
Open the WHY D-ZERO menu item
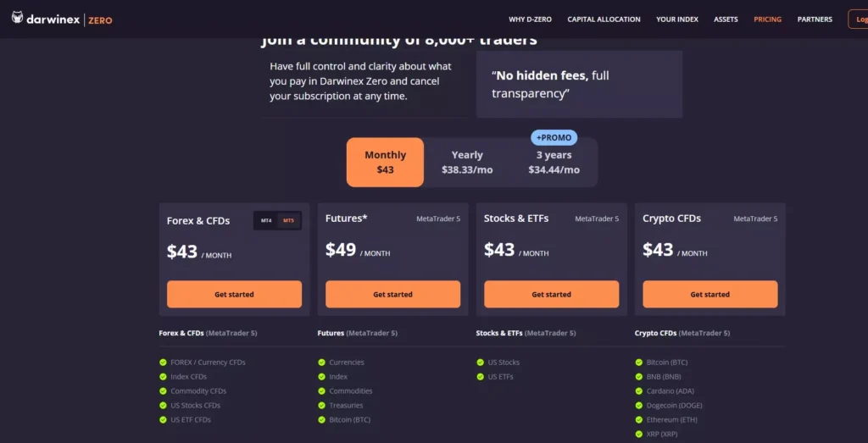[x=530, y=19]
